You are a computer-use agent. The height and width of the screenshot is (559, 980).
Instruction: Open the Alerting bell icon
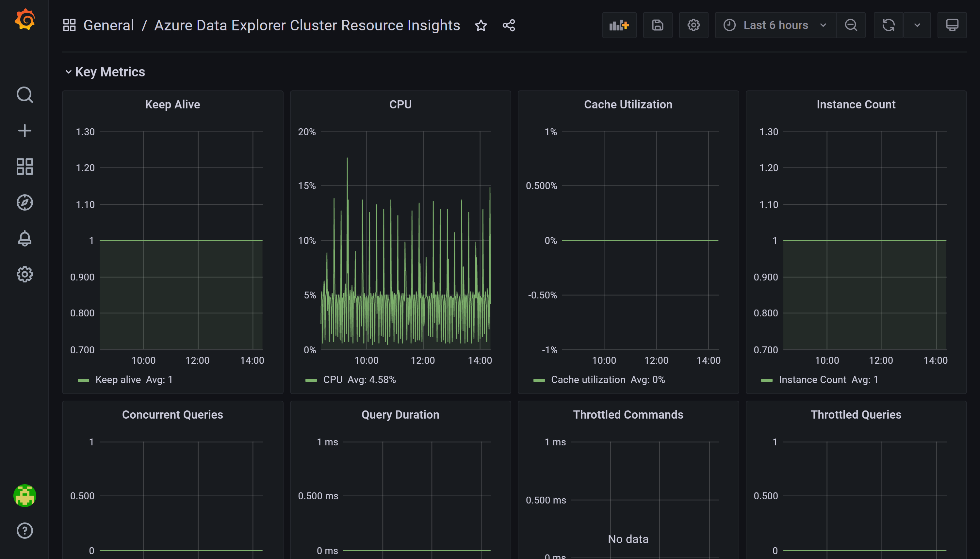[x=24, y=238]
